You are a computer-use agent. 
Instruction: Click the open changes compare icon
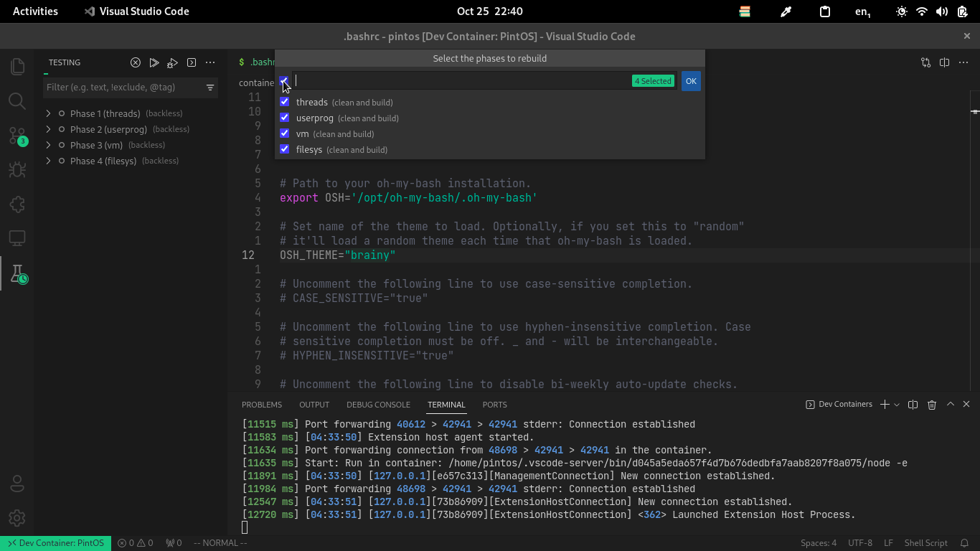(926, 62)
